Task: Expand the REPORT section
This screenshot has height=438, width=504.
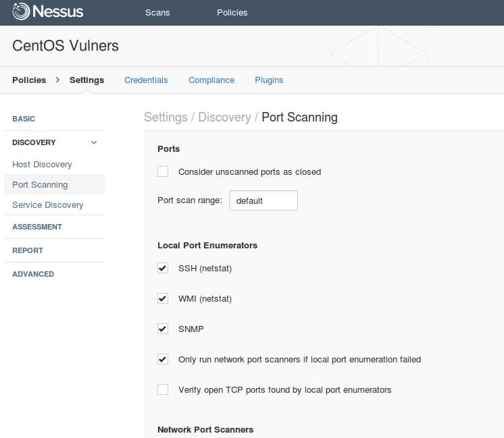Action: click(28, 250)
